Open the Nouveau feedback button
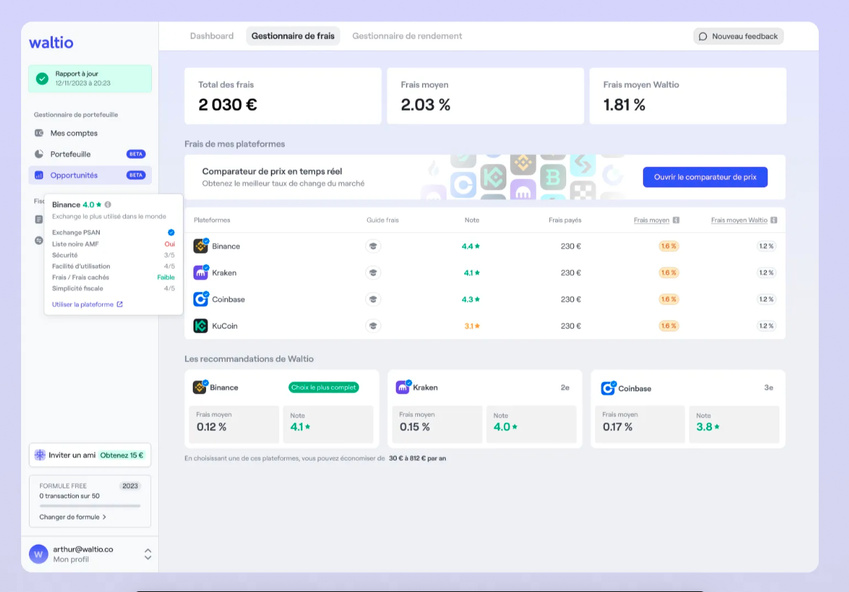849x592 pixels. click(x=738, y=36)
